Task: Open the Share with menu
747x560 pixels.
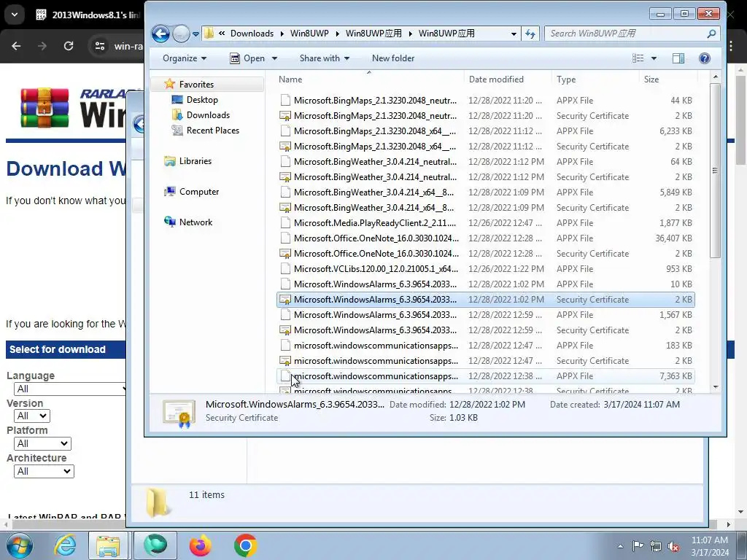Action: pos(324,58)
